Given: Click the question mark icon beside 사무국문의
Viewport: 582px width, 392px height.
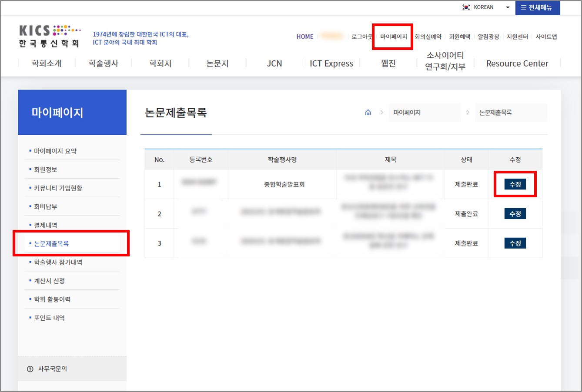Looking at the screenshot, I should pos(30,369).
